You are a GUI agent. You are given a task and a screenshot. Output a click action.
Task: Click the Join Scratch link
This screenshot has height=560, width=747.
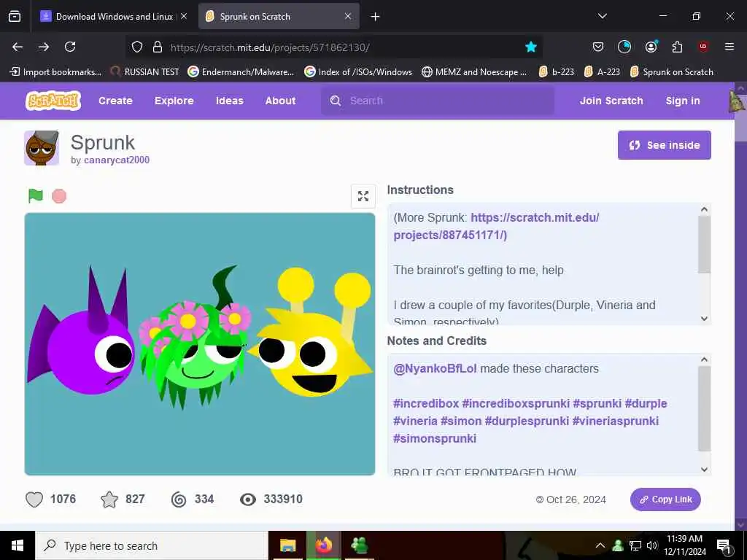click(611, 101)
